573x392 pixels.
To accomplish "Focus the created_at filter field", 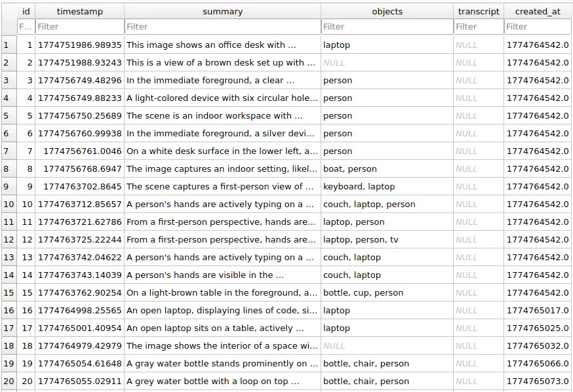I will pos(538,27).
